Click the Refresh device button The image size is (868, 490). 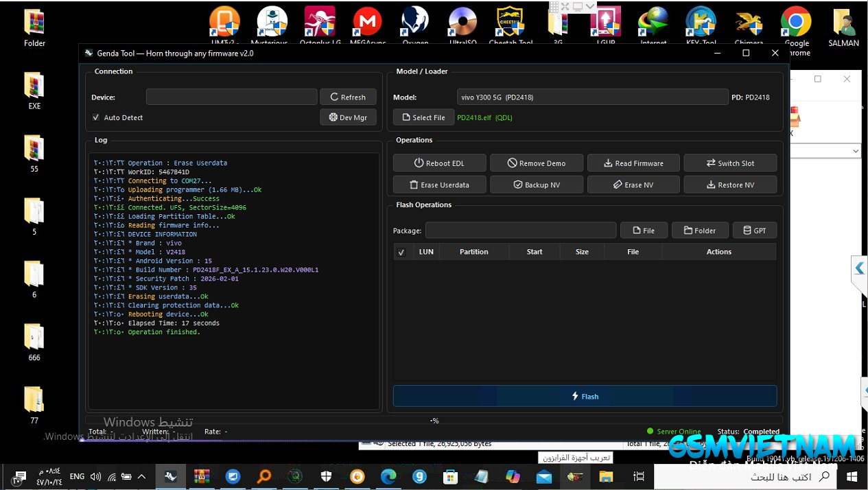tap(348, 97)
